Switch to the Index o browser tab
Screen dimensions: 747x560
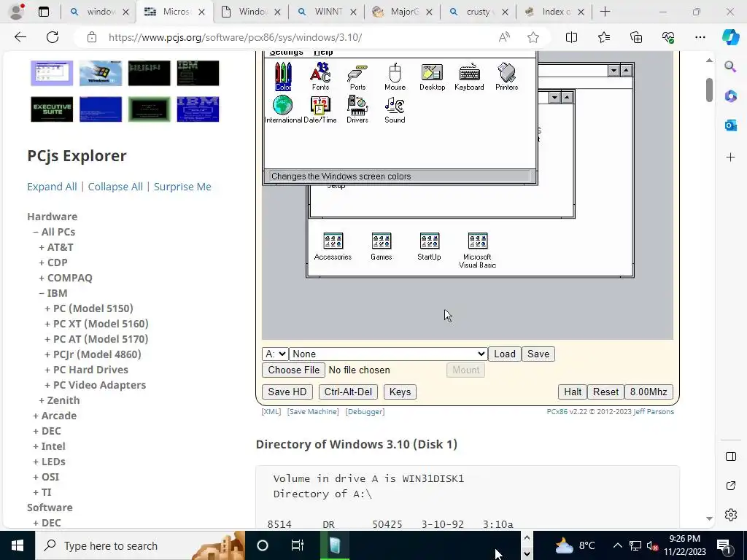(554, 12)
